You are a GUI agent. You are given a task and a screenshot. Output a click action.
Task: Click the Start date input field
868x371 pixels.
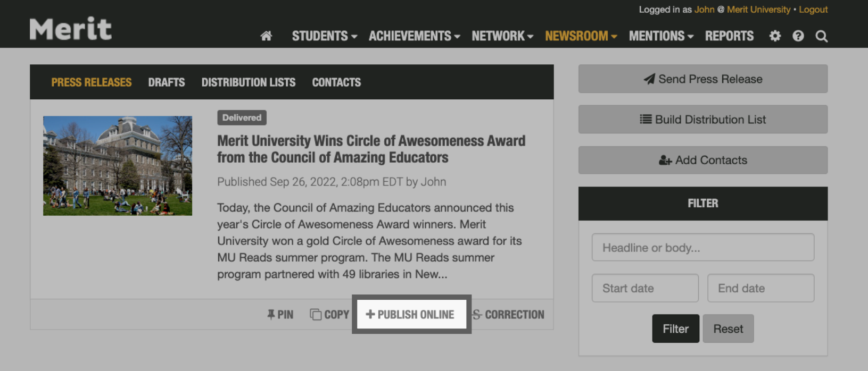pyautogui.click(x=644, y=288)
